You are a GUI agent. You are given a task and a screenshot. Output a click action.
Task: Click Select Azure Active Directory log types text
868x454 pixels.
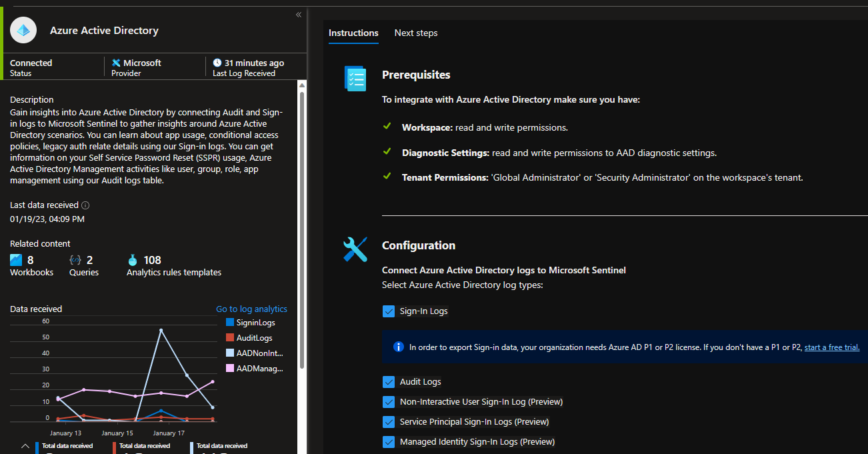[463, 285]
